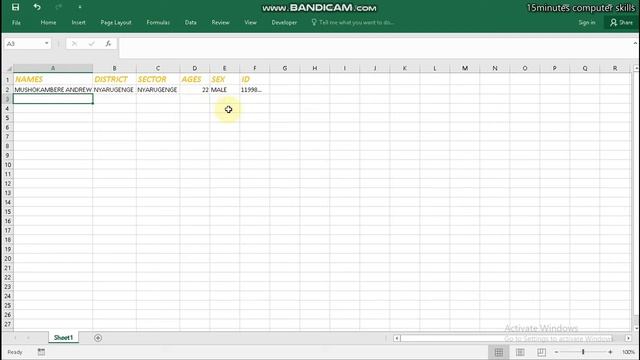Open the File menu

[x=16, y=22]
